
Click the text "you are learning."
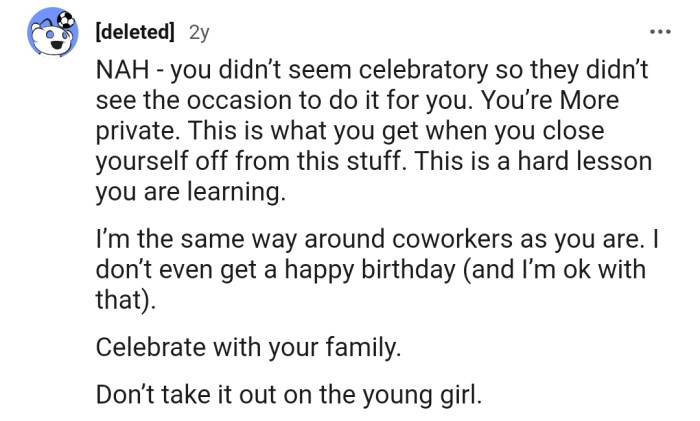(x=190, y=193)
